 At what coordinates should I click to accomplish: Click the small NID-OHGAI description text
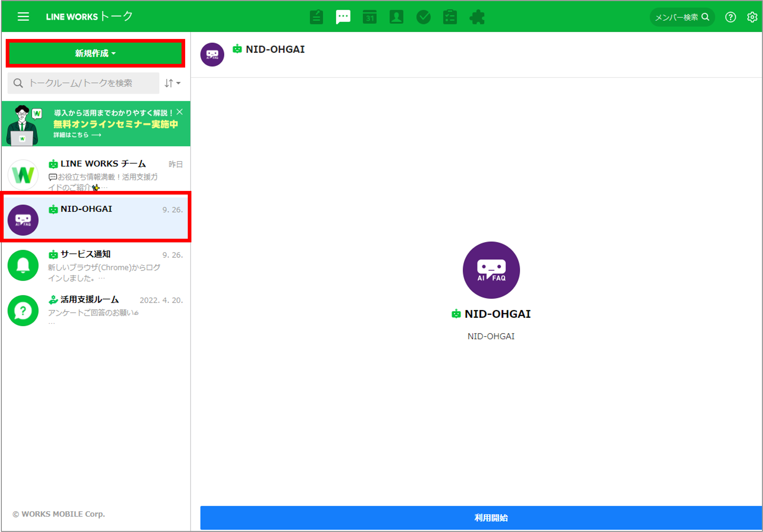491,336
